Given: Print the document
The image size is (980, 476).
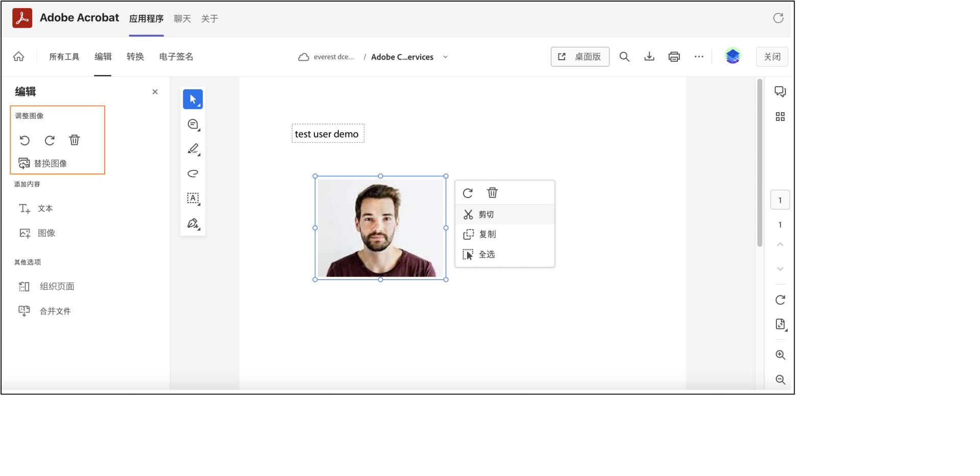Looking at the screenshot, I should (674, 57).
